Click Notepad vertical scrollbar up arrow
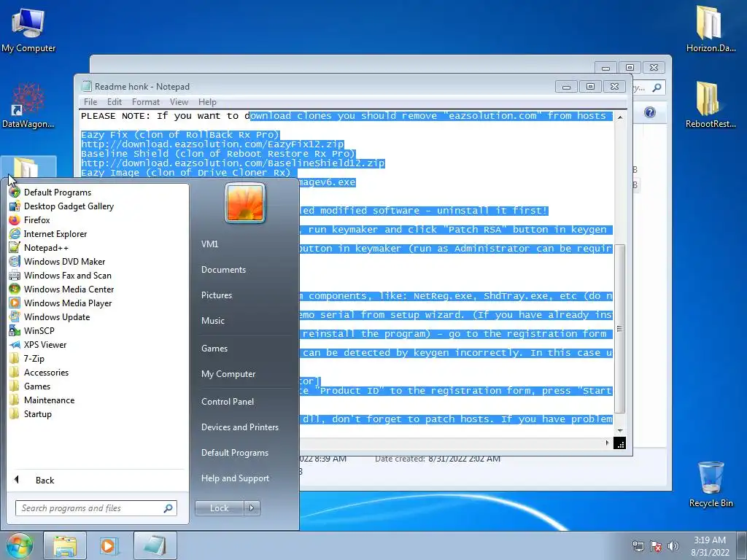Image resolution: width=747 pixels, height=560 pixels. (x=620, y=117)
